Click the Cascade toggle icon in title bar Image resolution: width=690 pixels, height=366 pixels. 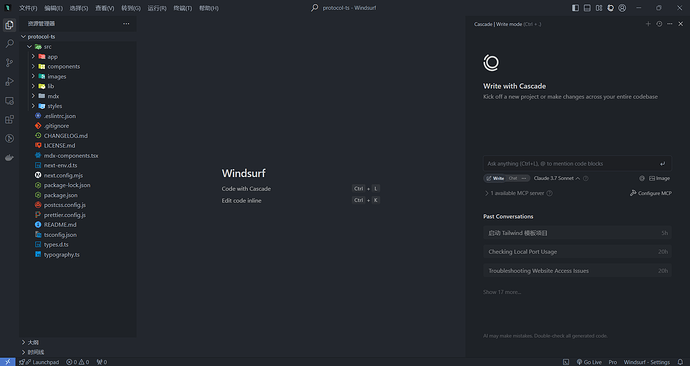click(610, 8)
